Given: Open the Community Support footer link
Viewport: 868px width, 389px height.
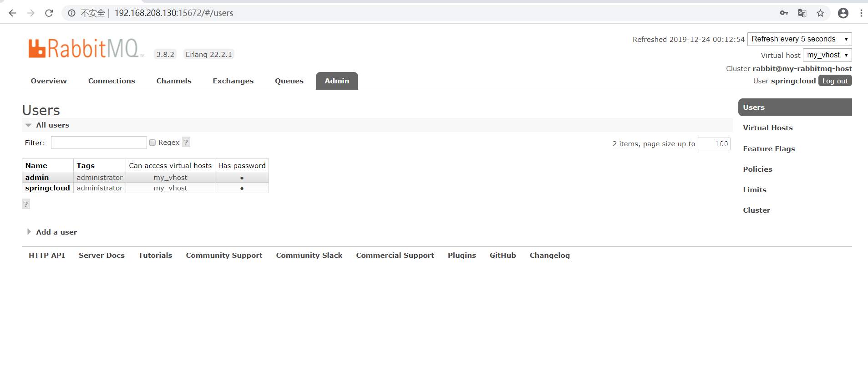Looking at the screenshot, I should (x=224, y=256).
